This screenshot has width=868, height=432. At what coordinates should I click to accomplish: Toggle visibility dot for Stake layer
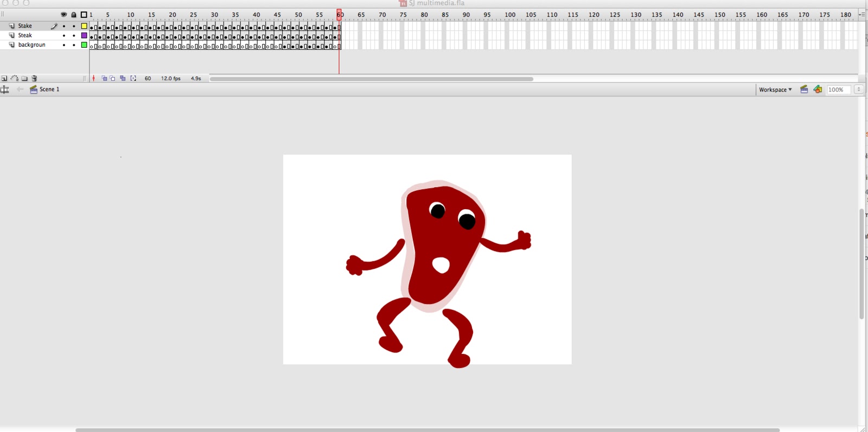[x=63, y=26]
